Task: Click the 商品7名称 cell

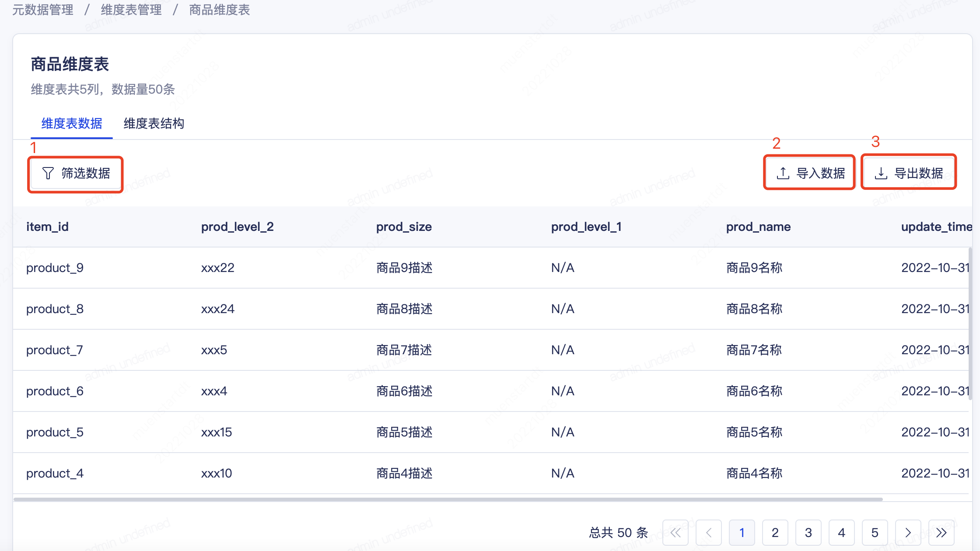Action: coord(754,350)
